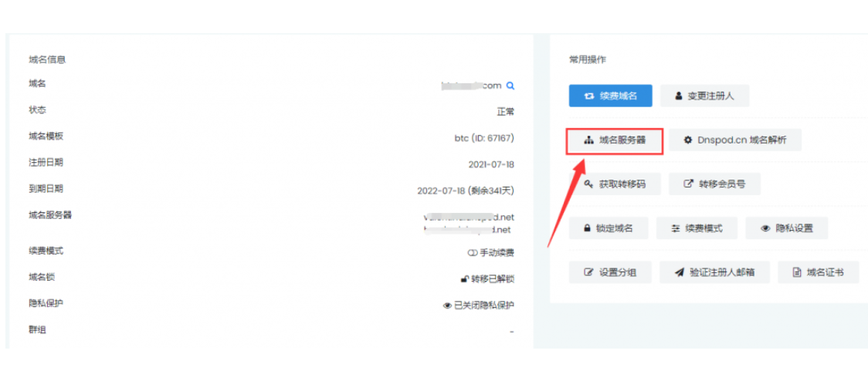Open the 域名服务器 name server settings

point(615,140)
